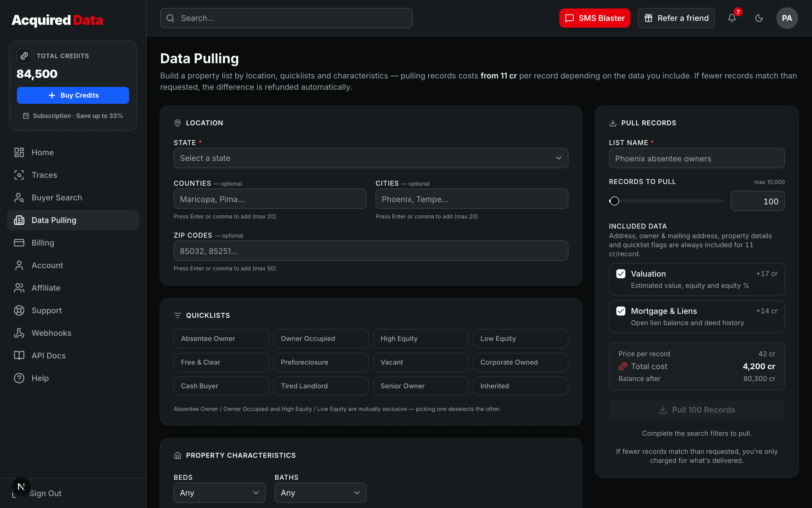The width and height of the screenshot is (812, 508).
Task: Click the Zip Codes input field
Action: (x=371, y=251)
